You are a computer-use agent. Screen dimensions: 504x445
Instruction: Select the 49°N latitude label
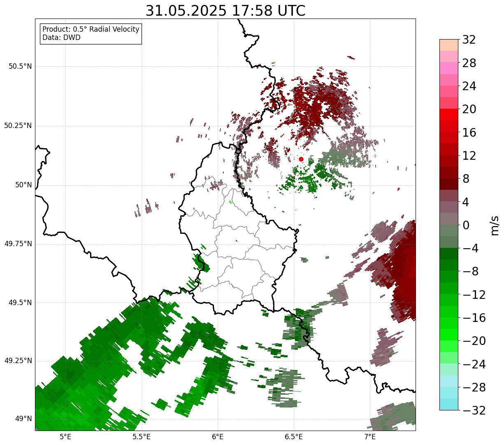(23, 419)
